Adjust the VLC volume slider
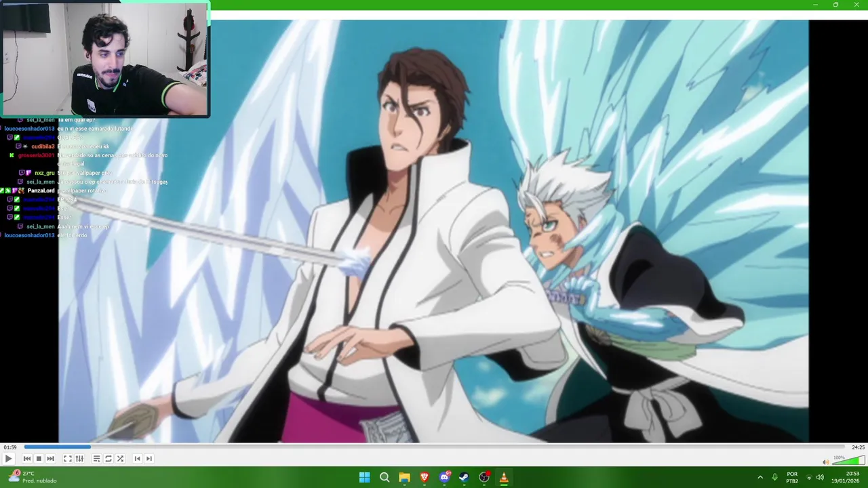Image resolution: width=868 pixels, height=488 pixels. 848,461
